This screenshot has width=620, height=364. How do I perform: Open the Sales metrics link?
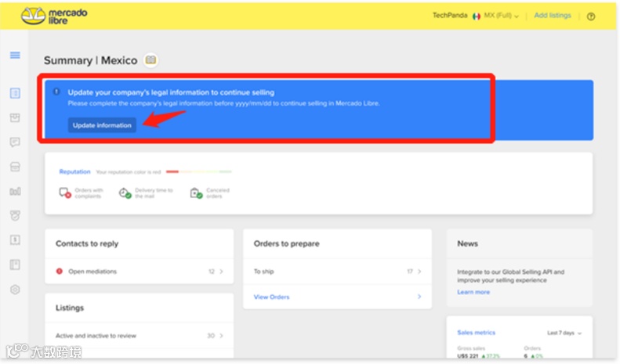click(476, 333)
